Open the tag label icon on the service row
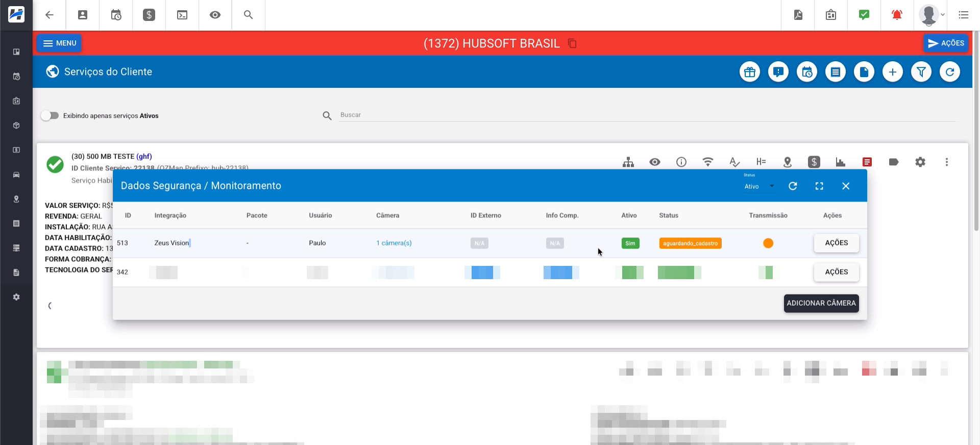The height and width of the screenshot is (445, 980). [x=894, y=162]
